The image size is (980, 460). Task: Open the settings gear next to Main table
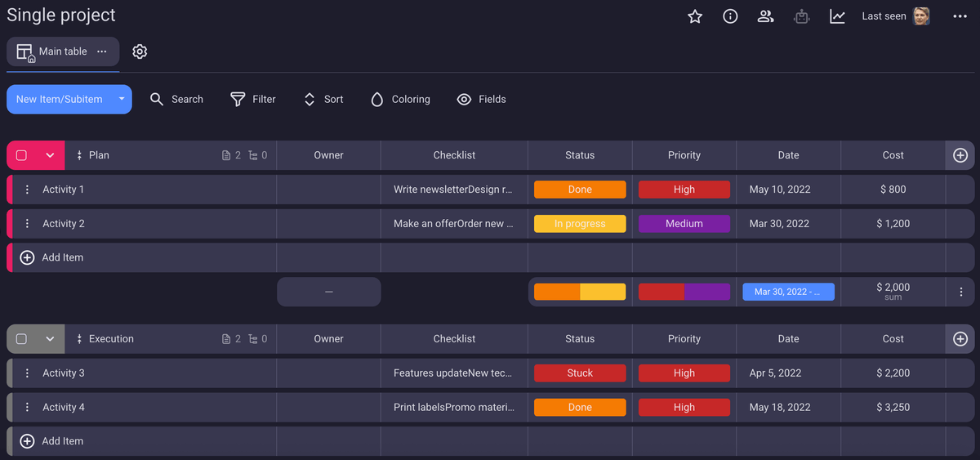tap(140, 51)
